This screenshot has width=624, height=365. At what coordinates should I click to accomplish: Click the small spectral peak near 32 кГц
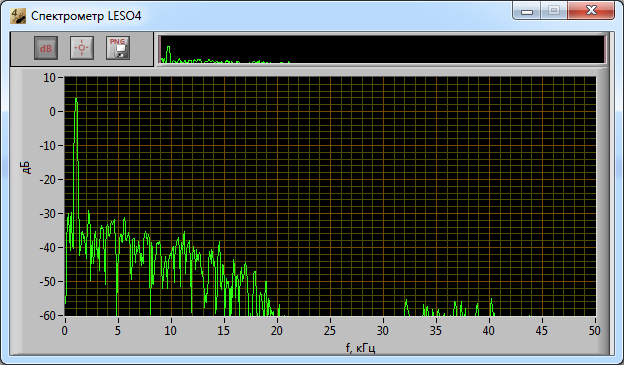pyautogui.click(x=406, y=307)
